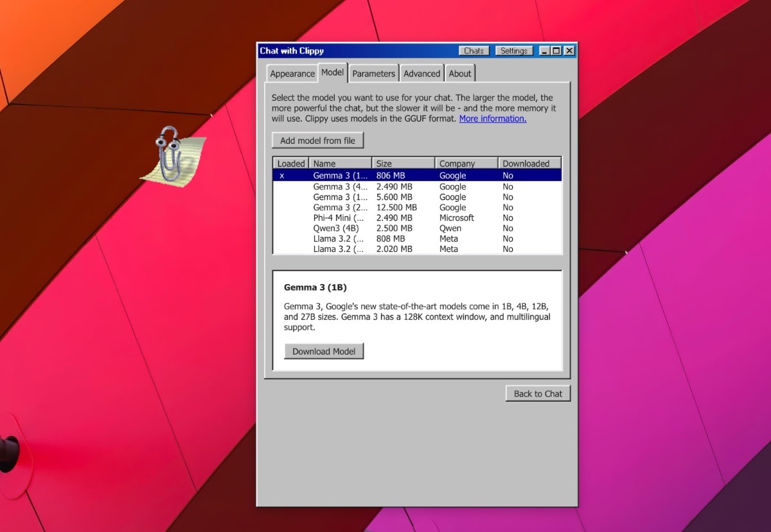Close the Chat with Clippy window

569,51
